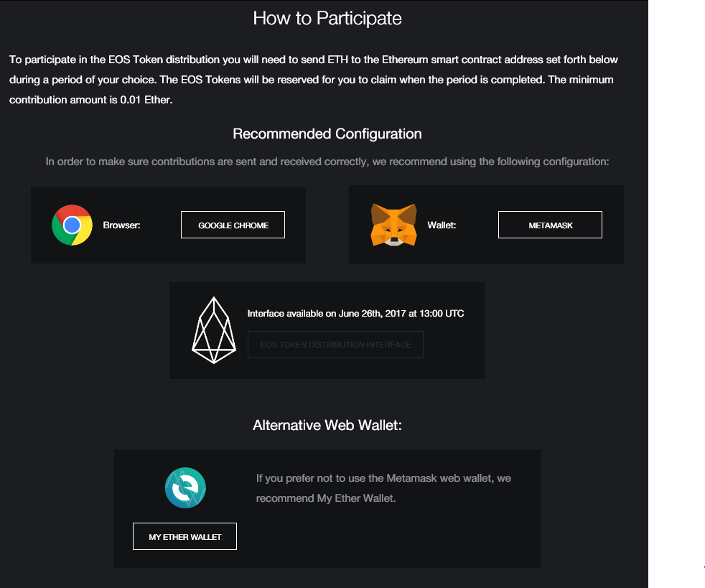Screen dimensions: 705x588
Task: Click the 'Recommended Configuration' heading
Action: point(327,134)
